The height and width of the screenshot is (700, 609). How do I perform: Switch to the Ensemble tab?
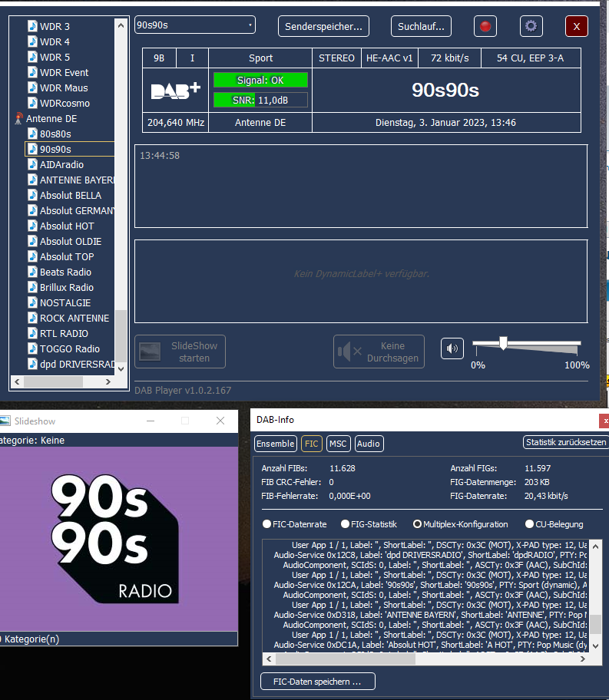(x=275, y=444)
